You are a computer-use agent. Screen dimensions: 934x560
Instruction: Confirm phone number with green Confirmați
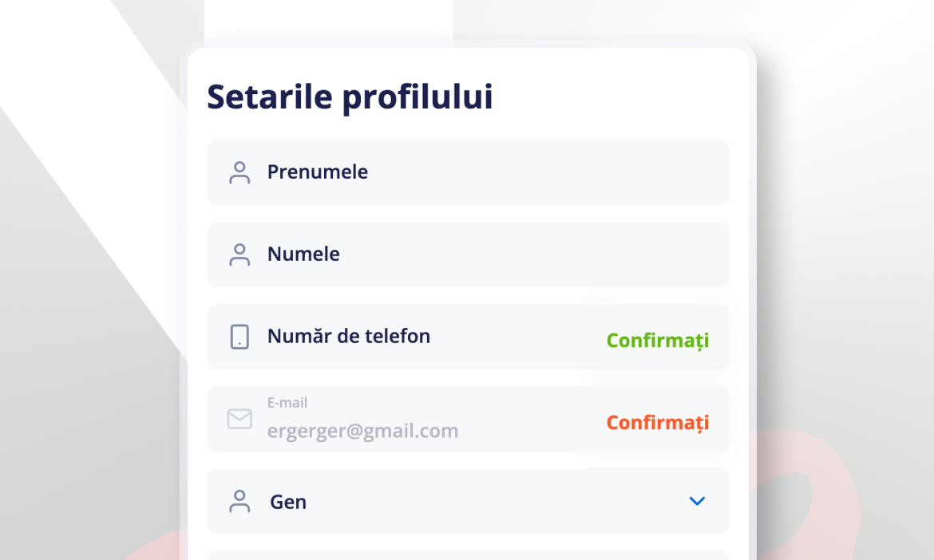tap(658, 341)
